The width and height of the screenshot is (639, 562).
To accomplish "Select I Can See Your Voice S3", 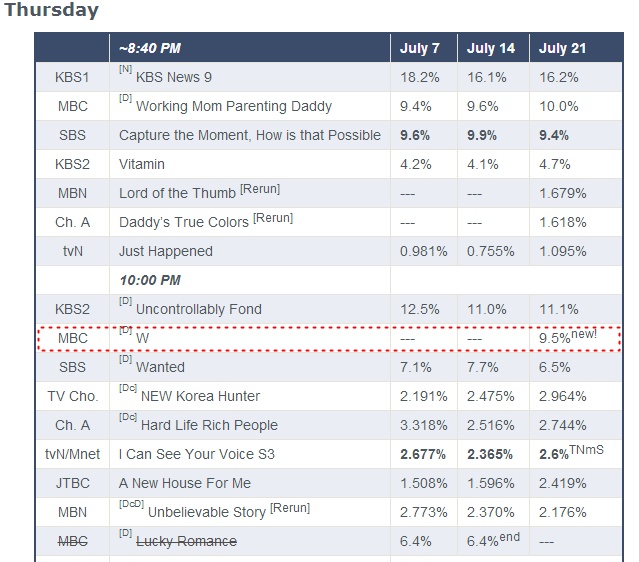I will click(x=196, y=454).
